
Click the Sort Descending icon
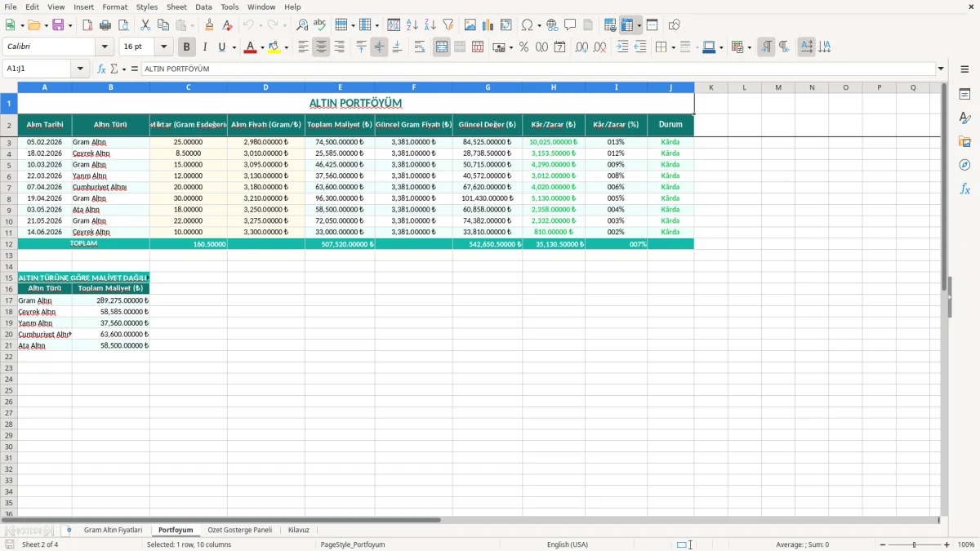(x=430, y=25)
